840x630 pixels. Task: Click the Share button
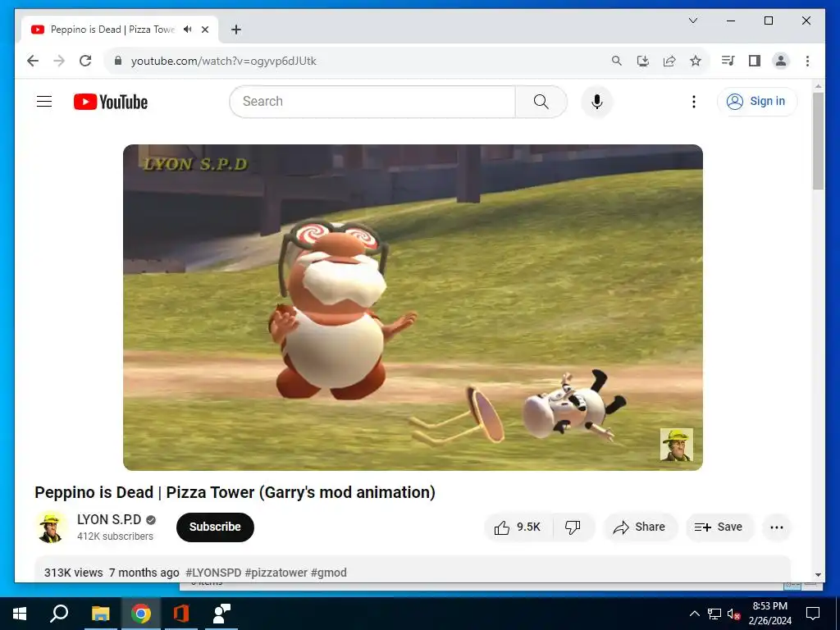(640, 527)
